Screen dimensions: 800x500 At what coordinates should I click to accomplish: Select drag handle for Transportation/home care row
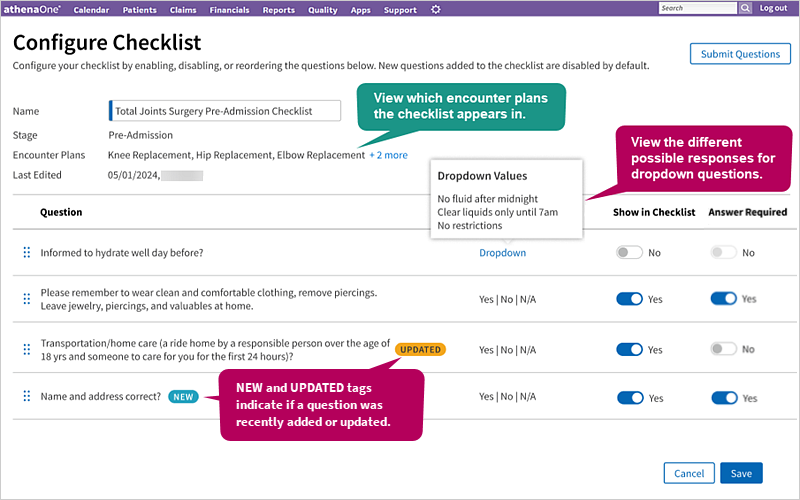pyautogui.click(x=27, y=349)
